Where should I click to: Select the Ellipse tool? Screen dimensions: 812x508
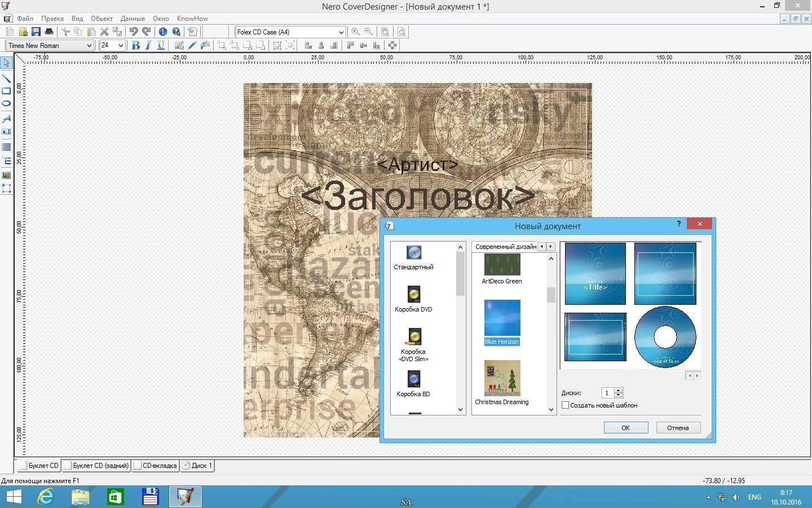click(6, 104)
